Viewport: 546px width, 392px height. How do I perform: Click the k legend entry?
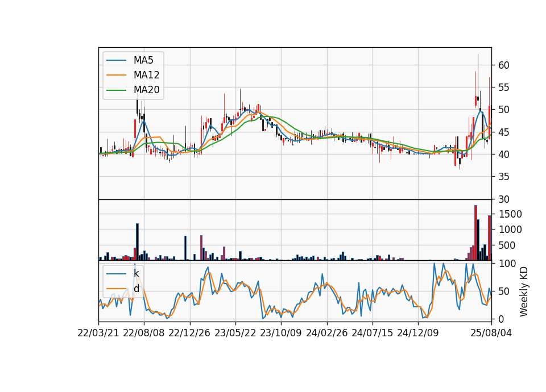136,274
